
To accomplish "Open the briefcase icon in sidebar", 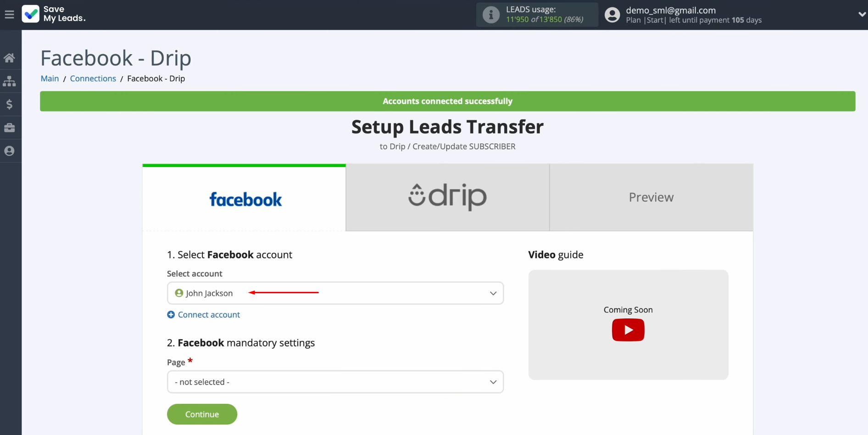I will [x=9, y=128].
